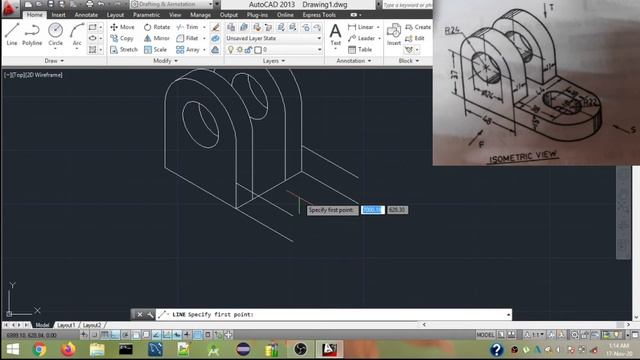
Task: Use the Rotate command
Action: (157, 27)
